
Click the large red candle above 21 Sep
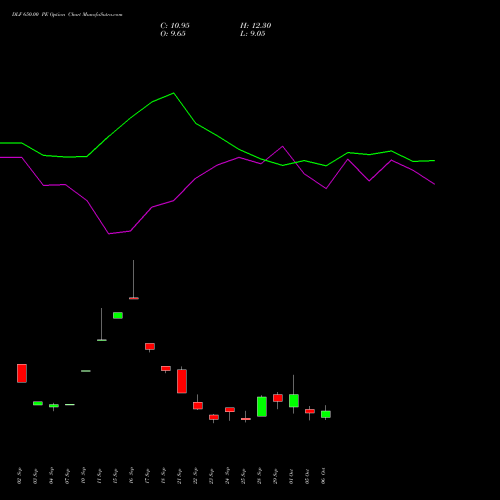(182, 381)
